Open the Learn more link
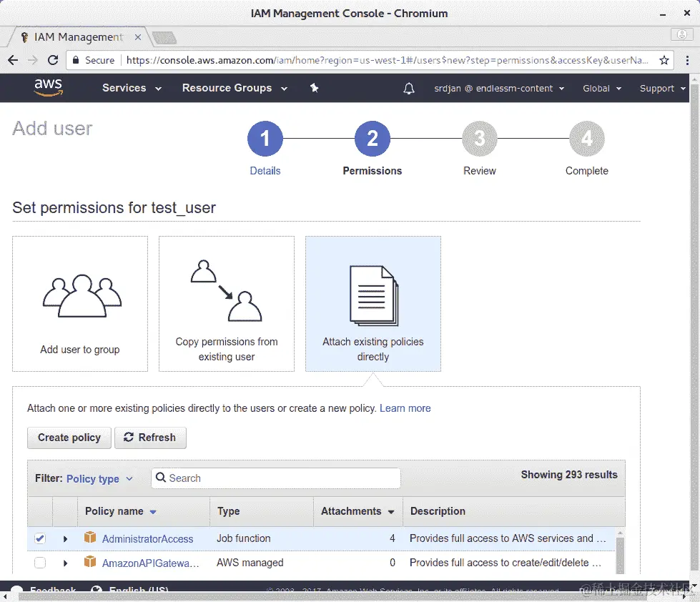The height and width of the screenshot is (602, 700). (x=405, y=408)
